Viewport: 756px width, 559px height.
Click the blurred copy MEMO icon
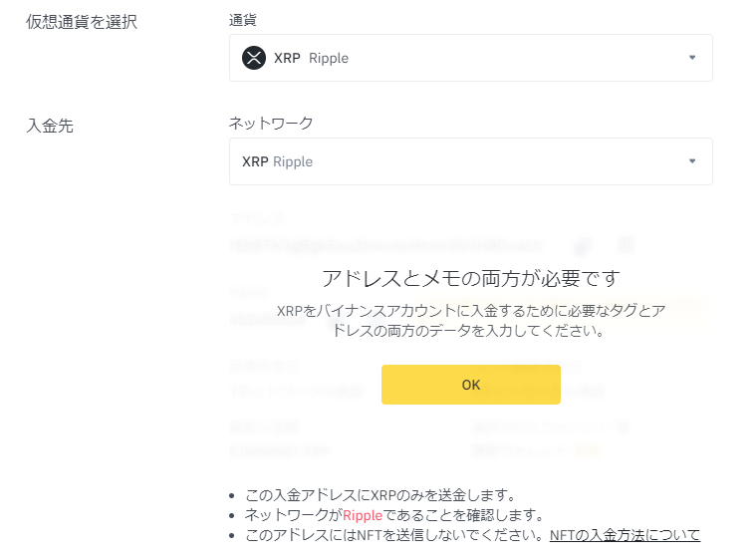point(337,320)
